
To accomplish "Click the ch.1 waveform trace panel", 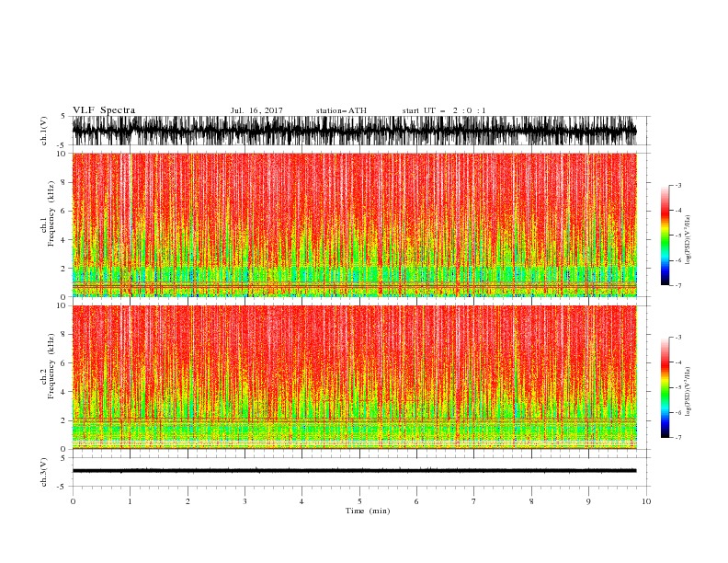I will pos(360,131).
